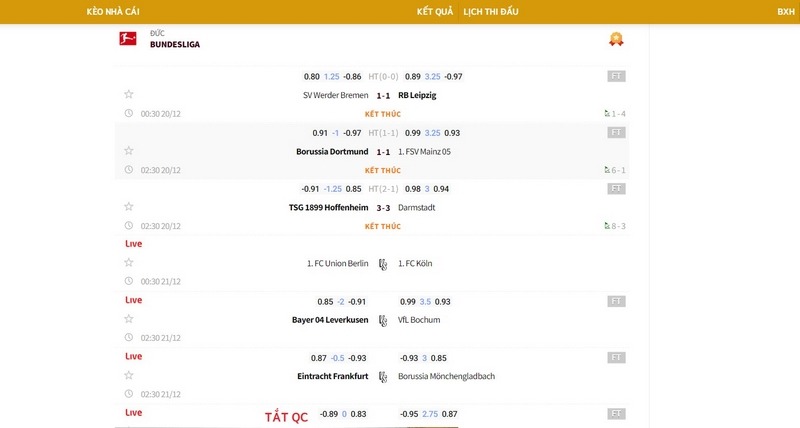Image resolution: width=800 pixels, height=428 pixels.
Task: Click the shield icon in the Eintracht Frankfurt match
Action: 383,376
